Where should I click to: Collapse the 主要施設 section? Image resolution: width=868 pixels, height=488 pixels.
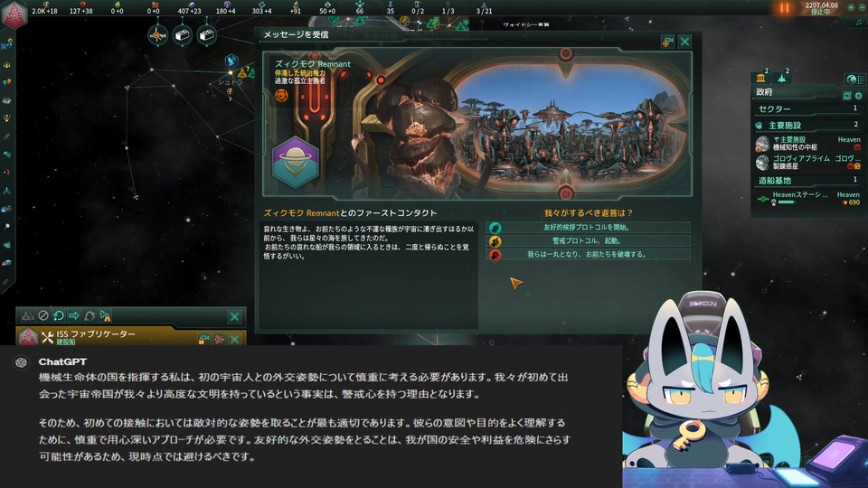[x=806, y=126]
